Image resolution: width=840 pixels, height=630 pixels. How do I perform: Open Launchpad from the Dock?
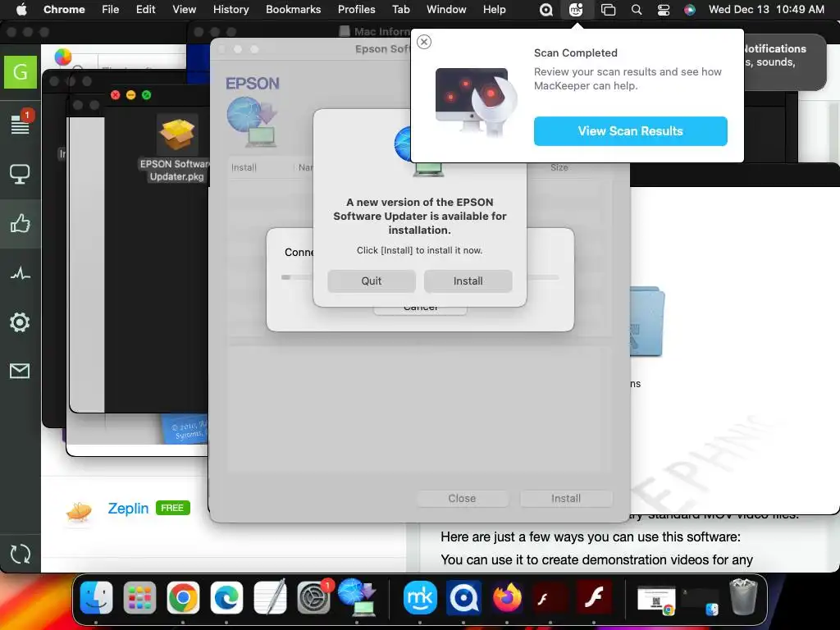tap(139, 597)
